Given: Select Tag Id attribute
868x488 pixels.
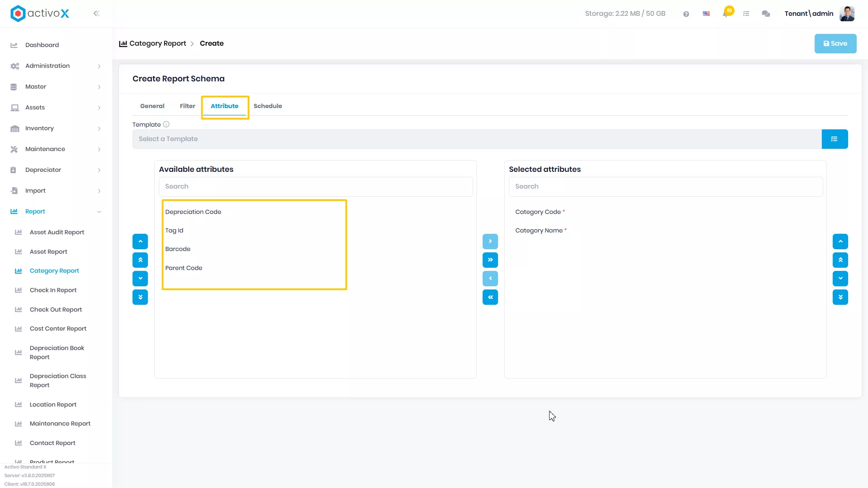Looking at the screenshot, I should (174, 231).
